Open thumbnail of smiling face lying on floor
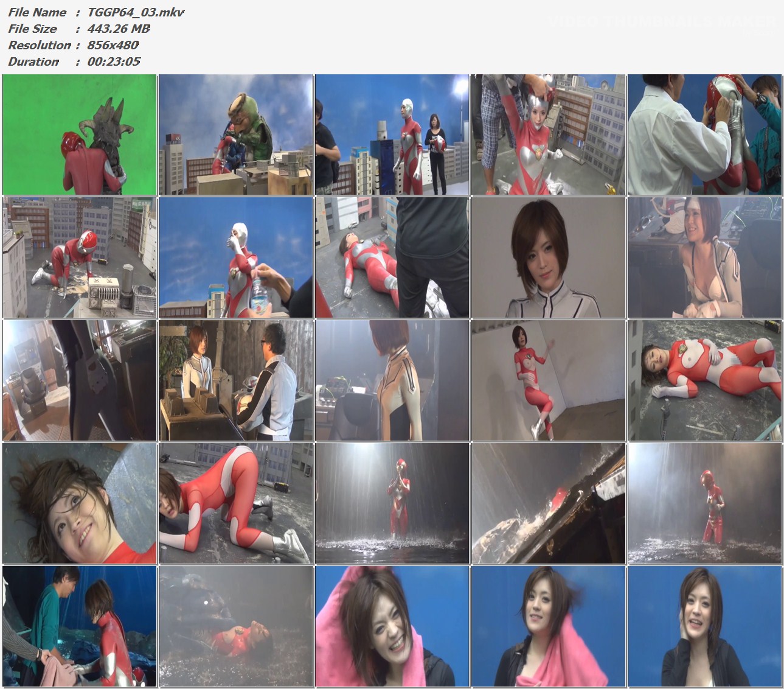Viewport: 784px width, 689px height. click(x=80, y=503)
